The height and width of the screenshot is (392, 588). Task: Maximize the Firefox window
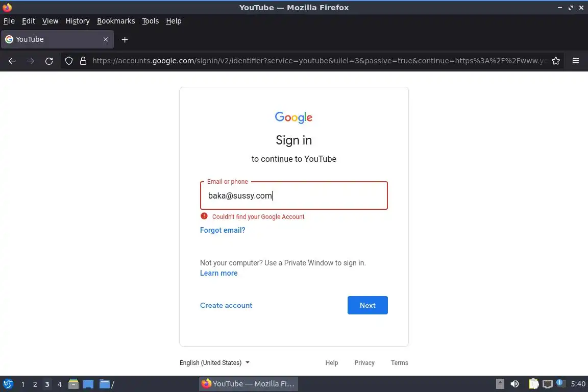(x=571, y=8)
